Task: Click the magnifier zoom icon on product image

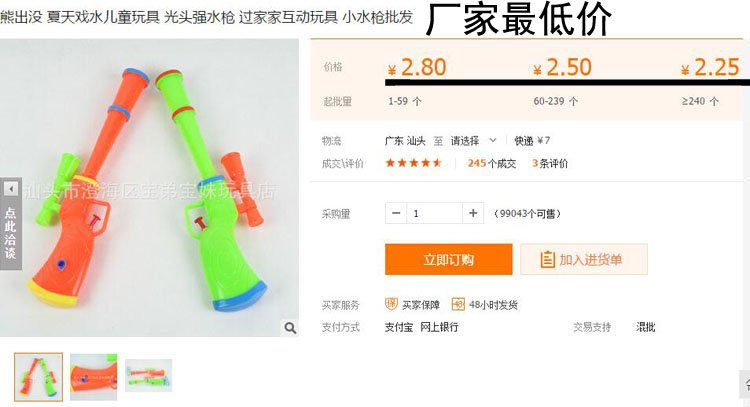Action: [290, 328]
